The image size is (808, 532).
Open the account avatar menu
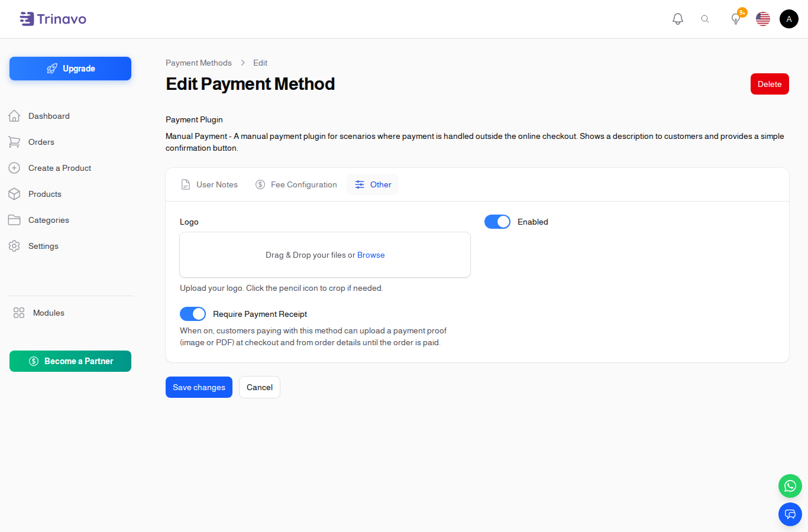point(789,19)
